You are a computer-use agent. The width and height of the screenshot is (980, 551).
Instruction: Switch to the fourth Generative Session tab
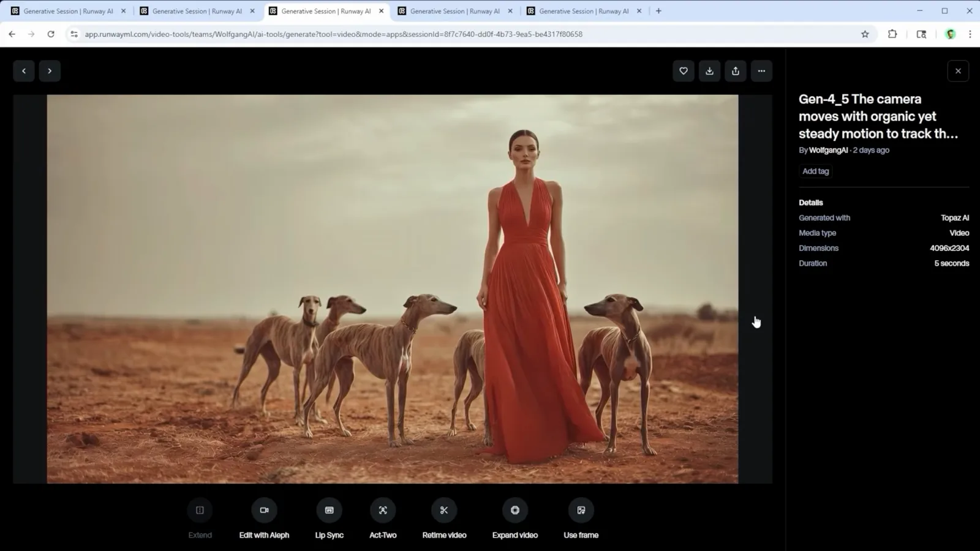pyautogui.click(x=454, y=11)
